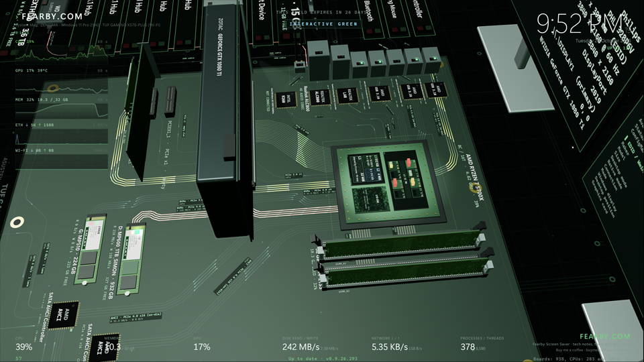The width and height of the screenshot is (644, 362).
Task: Click the small Wi-Fi antenna connector block
Action: pyautogui.click(x=301, y=66)
